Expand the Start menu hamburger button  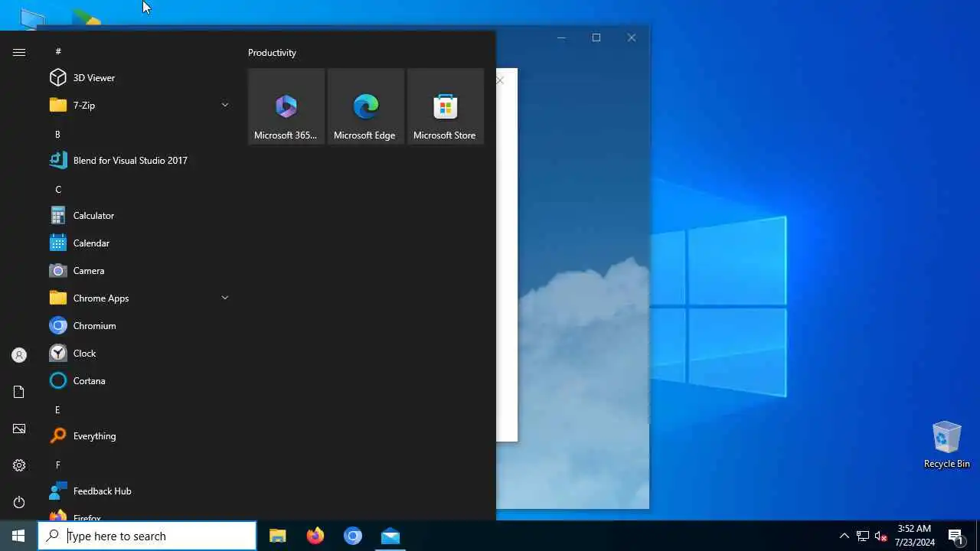tap(19, 52)
